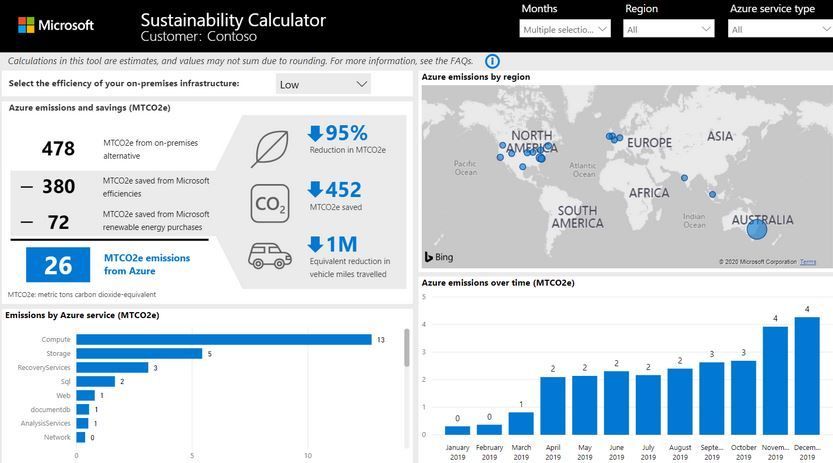The image size is (833, 463).
Task: Click the India emissions dot on the map
Action: (x=684, y=178)
